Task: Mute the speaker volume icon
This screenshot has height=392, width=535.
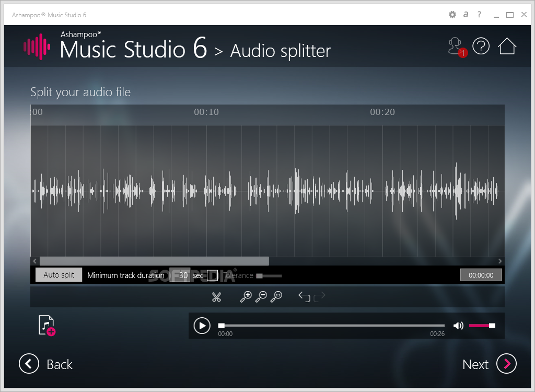Action: pos(458,326)
